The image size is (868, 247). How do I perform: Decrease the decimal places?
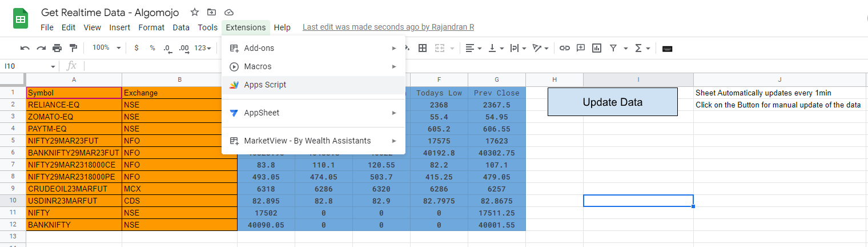pyautogui.click(x=167, y=48)
